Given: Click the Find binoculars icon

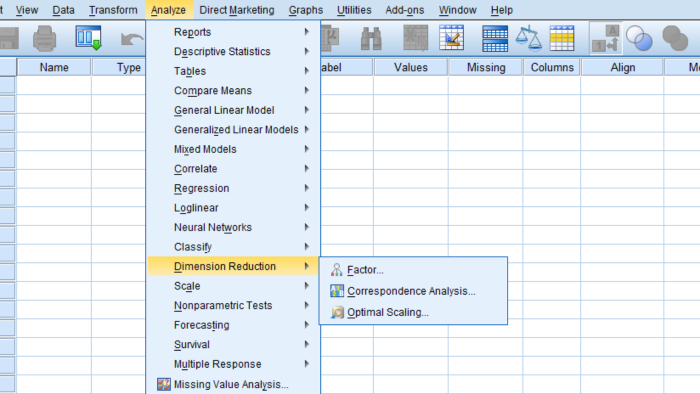Looking at the screenshot, I should [x=371, y=38].
